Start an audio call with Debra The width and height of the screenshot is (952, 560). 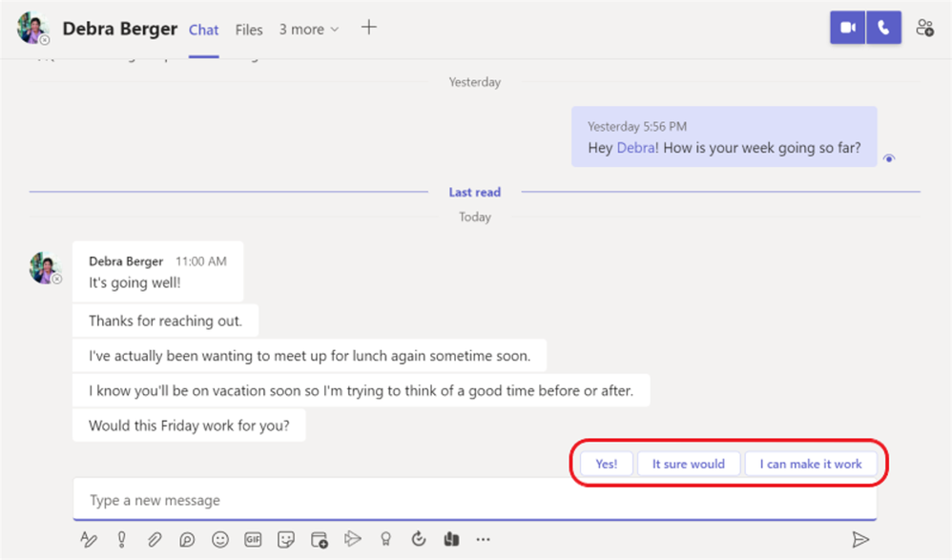pos(883,28)
